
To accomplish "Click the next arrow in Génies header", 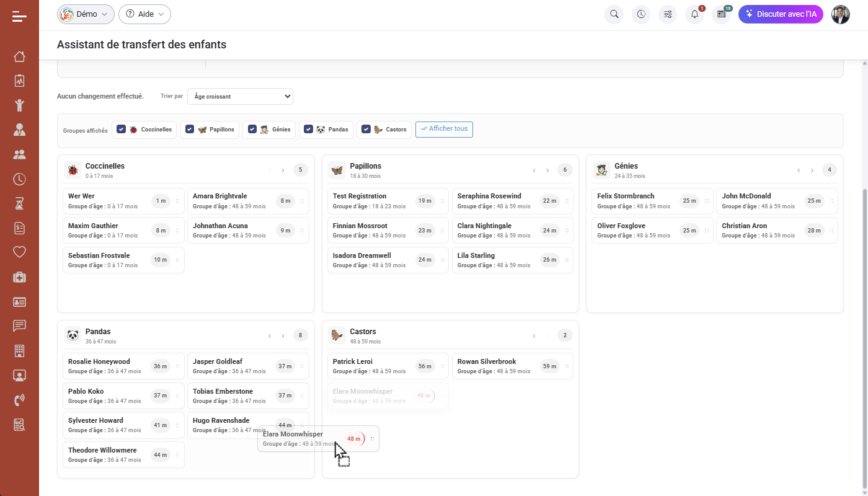I will [x=812, y=170].
